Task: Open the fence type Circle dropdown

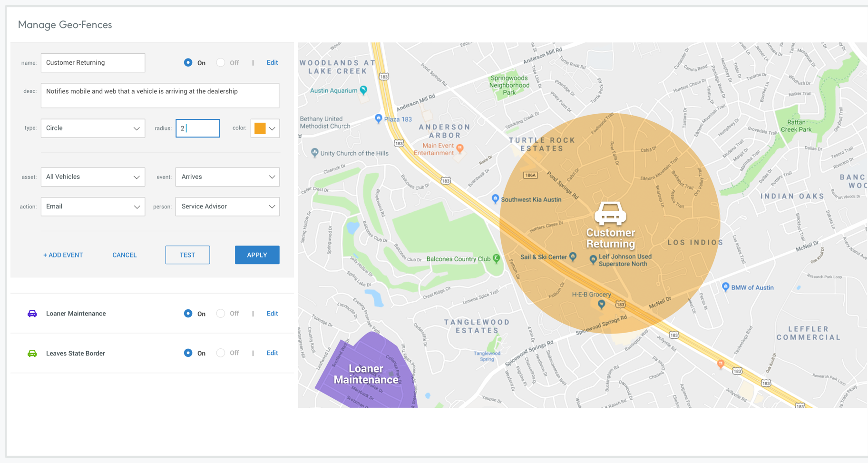Action: click(93, 128)
